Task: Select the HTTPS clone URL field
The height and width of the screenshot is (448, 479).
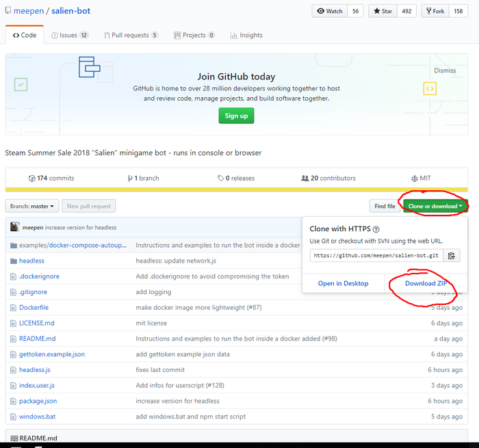Action: [376, 256]
